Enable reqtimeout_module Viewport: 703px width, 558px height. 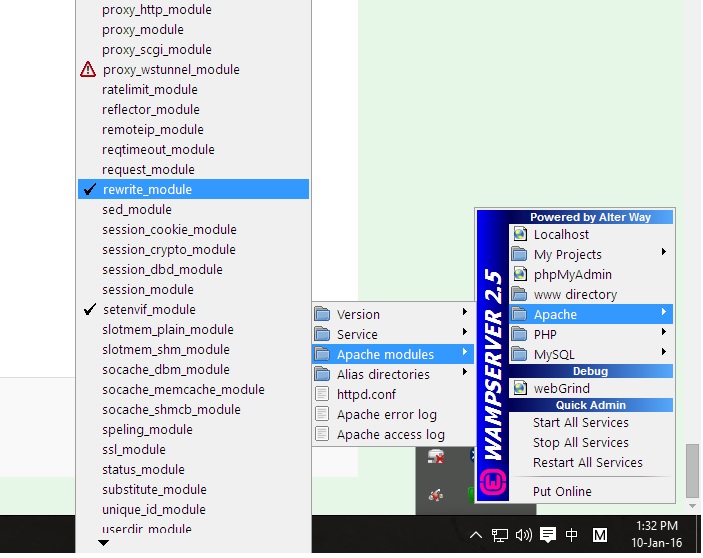[x=193, y=149]
